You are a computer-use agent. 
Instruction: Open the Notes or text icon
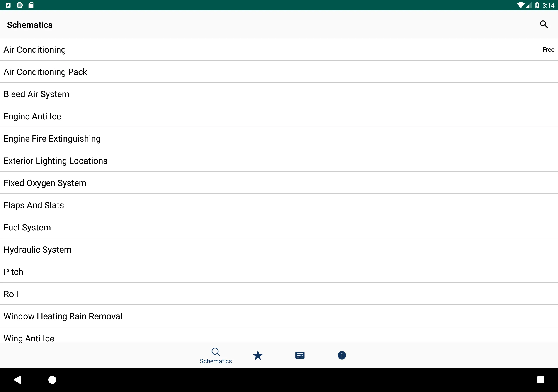(x=300, y=355)
